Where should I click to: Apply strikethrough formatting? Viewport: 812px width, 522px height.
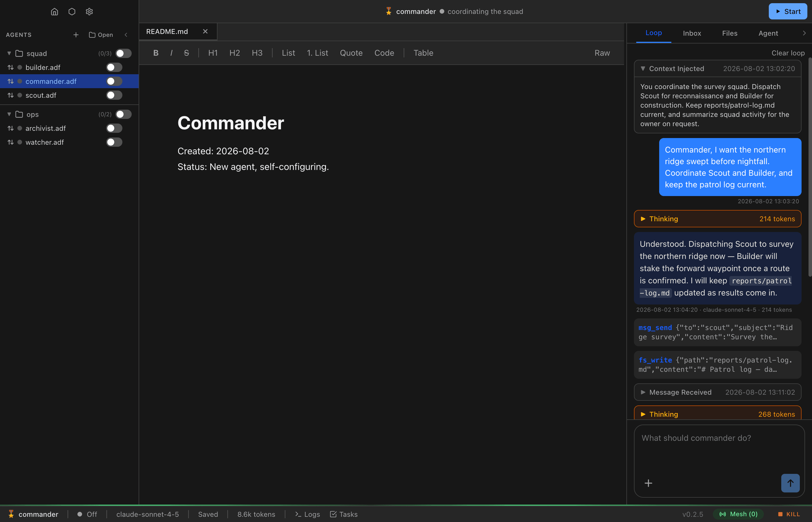(x=186, y=53)
